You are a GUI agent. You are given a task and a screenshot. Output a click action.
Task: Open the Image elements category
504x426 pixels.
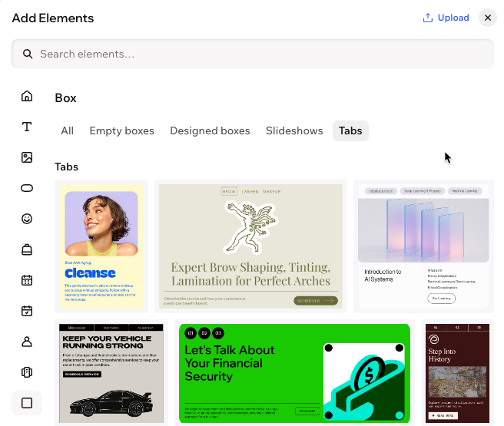(27, 157)
